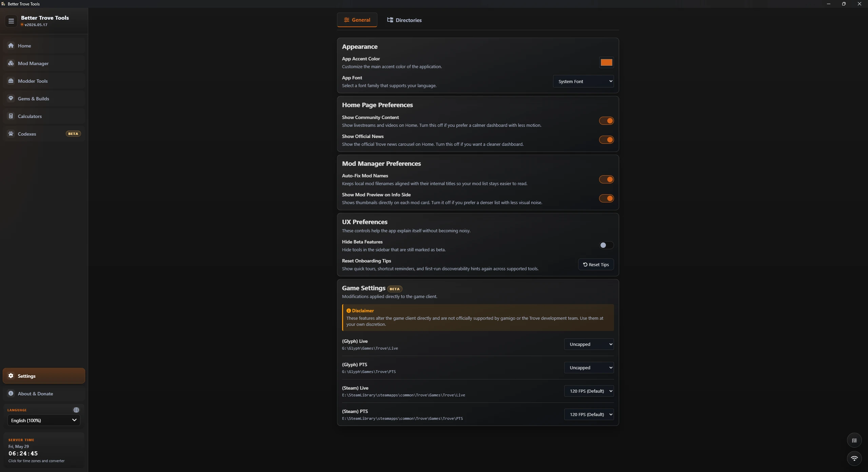Open the App Accent Color orange swatch
The image size is (868, 472).
pos(606,62)
